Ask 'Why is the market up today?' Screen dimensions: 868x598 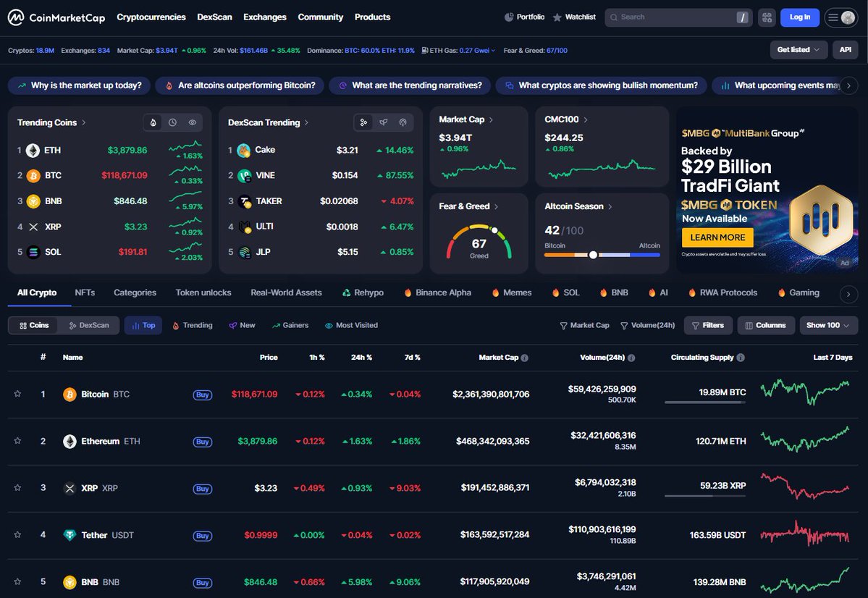[79, 85]
